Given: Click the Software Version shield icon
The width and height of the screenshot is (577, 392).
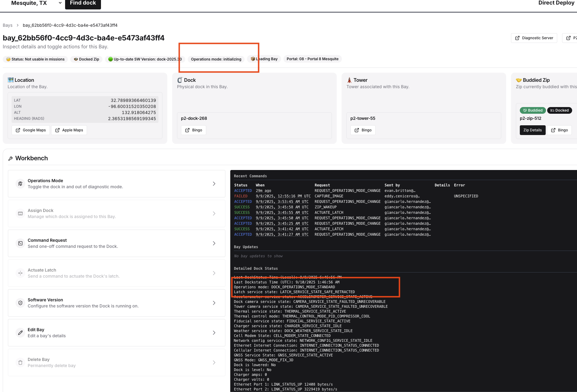Looking at the screenshot, I should tap(20, 303).
